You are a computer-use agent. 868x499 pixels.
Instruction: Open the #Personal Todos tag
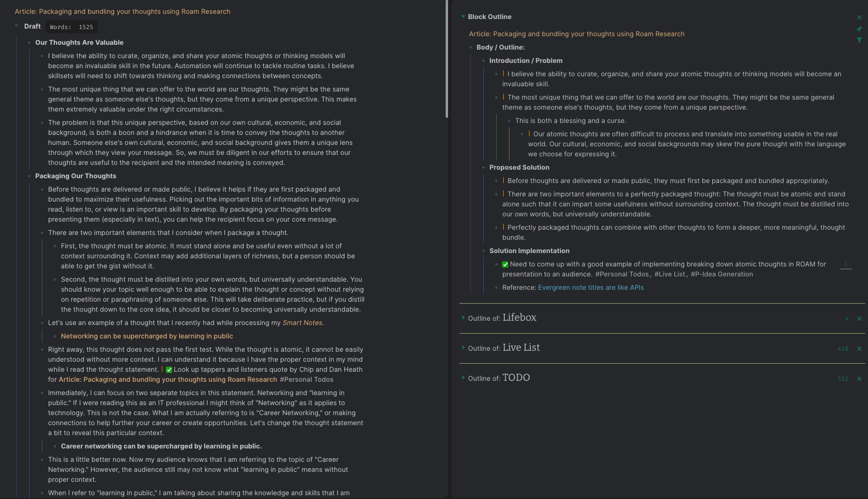coord(307,379)
